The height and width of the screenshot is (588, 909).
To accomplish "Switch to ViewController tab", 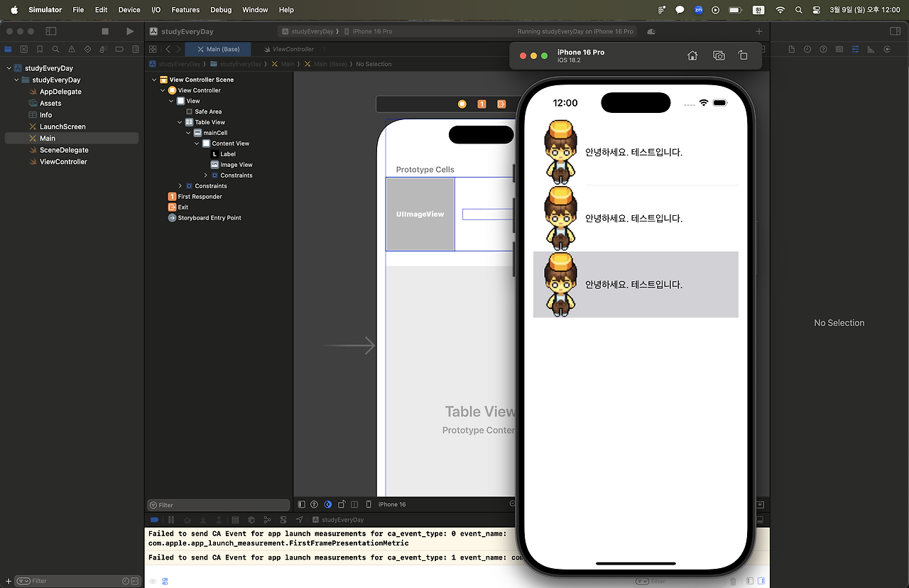I will [x=288, y=49].
